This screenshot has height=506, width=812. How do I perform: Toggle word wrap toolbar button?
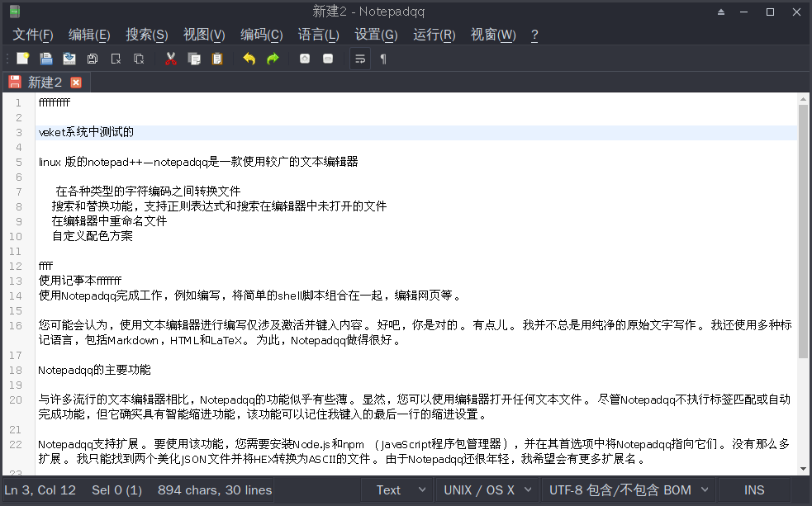coord(360,59)
